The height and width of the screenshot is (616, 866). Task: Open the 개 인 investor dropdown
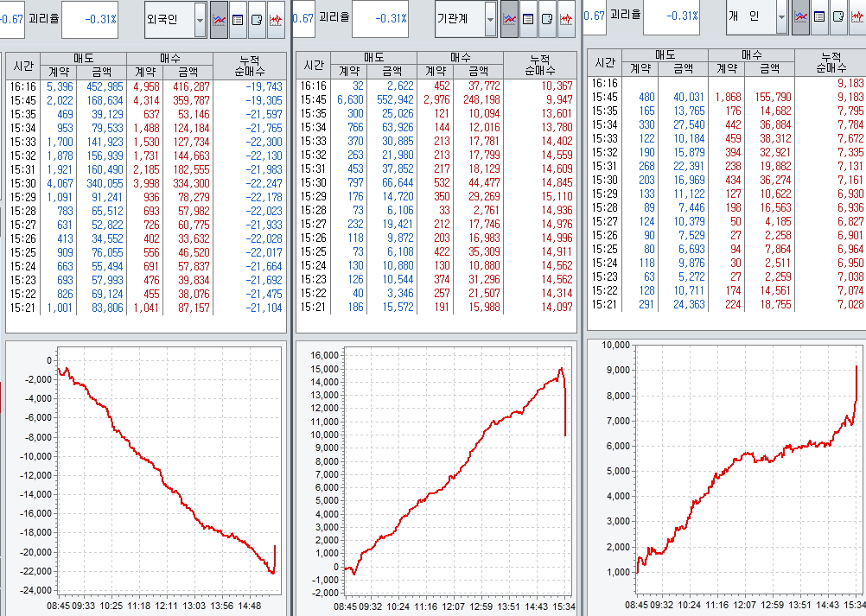[781, 16]
